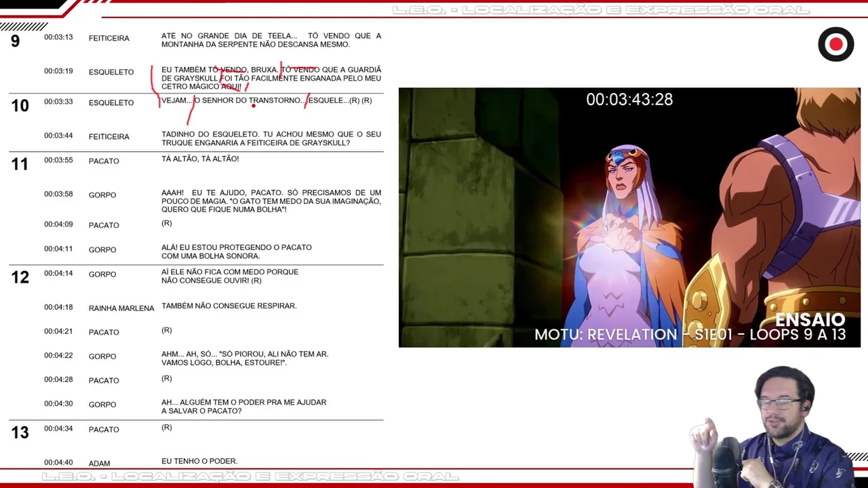Click the 00:04:22 timecode
This screenshot has width=868, height=488.
click(58, 356)
